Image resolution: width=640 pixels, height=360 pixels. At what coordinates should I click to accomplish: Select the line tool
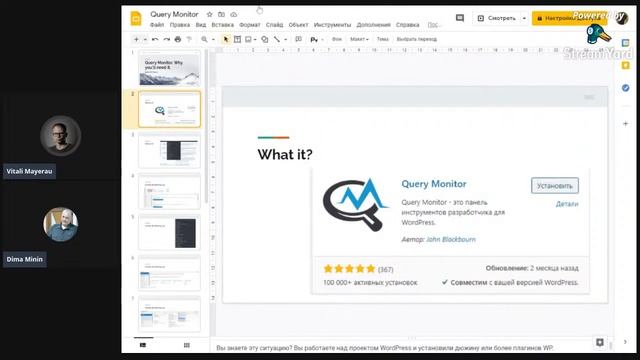pos(277,40)
